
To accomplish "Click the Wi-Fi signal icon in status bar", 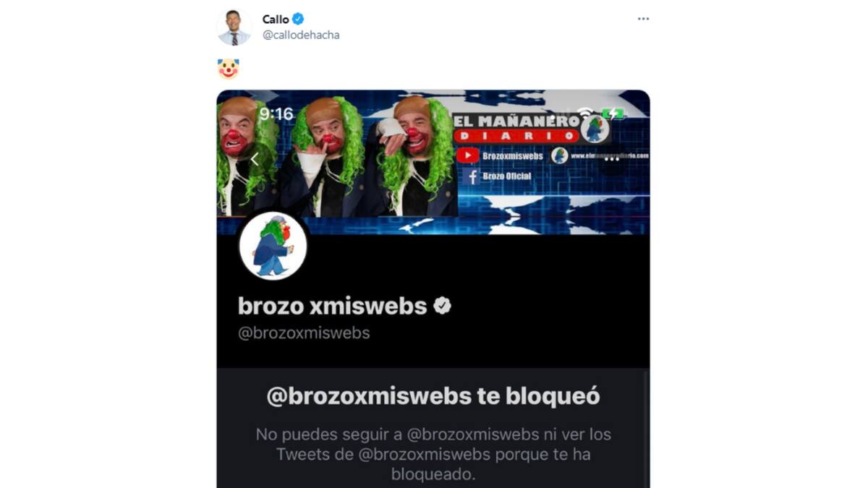I will point(585,114).
